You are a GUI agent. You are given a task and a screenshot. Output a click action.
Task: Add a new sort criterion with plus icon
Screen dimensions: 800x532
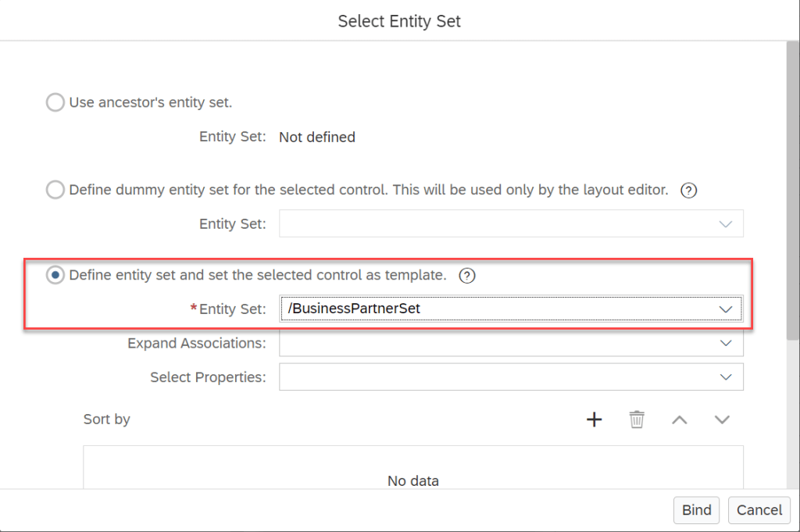pyautogui.click(x=595, y=420)
